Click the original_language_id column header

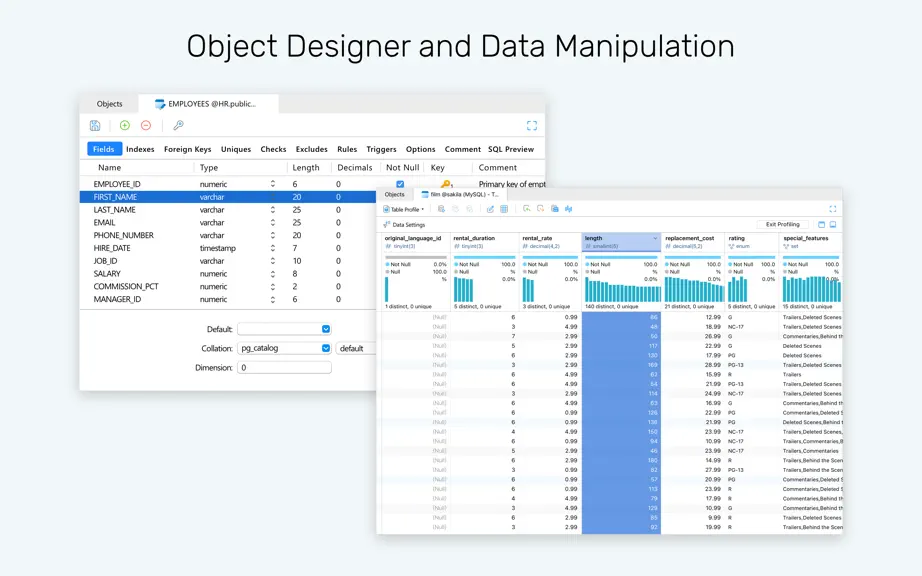click(x=416, y=242)
